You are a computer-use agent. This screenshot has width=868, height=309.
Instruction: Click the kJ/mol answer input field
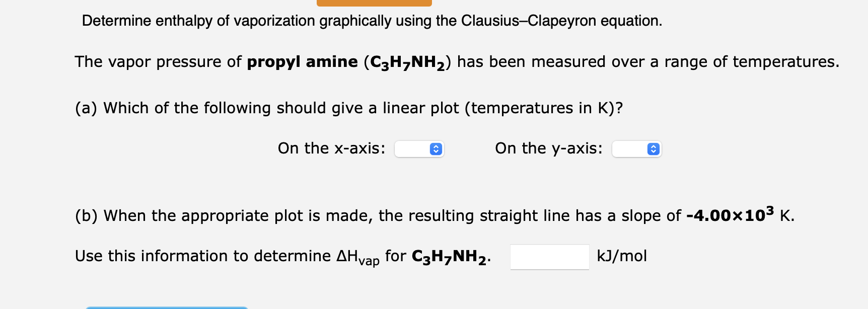coord(549,257)
